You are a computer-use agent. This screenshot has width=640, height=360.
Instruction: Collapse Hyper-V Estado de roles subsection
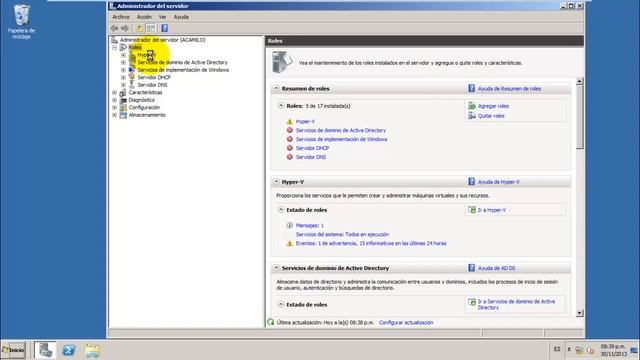pyautogui.click(x=281, y=210)
